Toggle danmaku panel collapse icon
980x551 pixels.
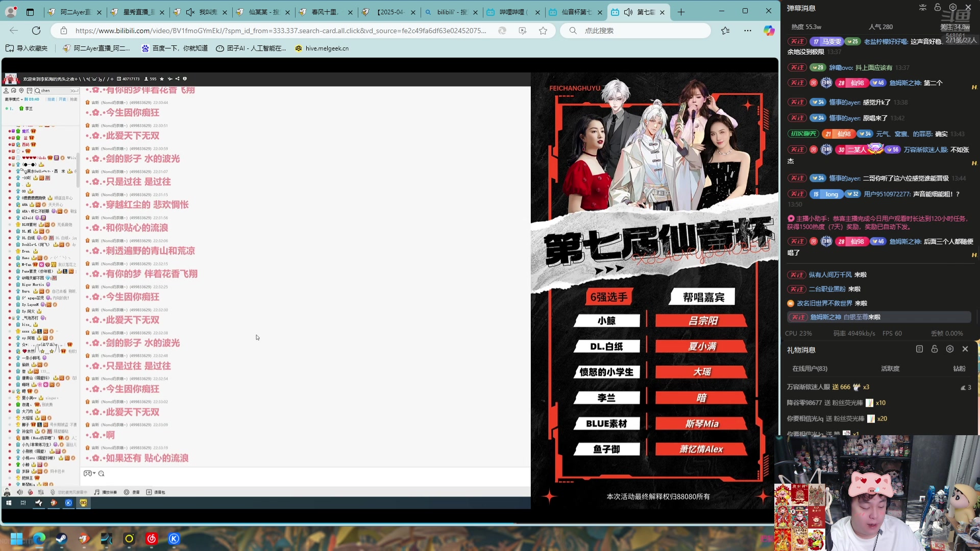923,7
